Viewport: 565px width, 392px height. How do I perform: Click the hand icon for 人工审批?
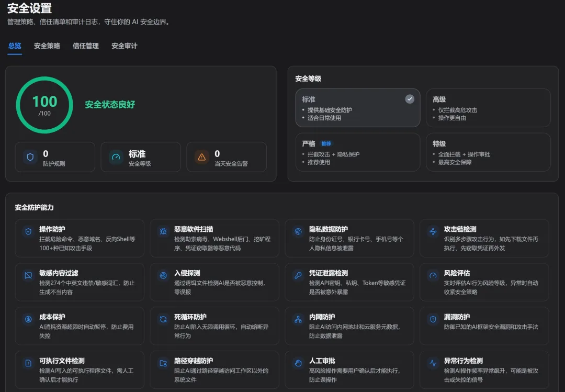[298, 363]
